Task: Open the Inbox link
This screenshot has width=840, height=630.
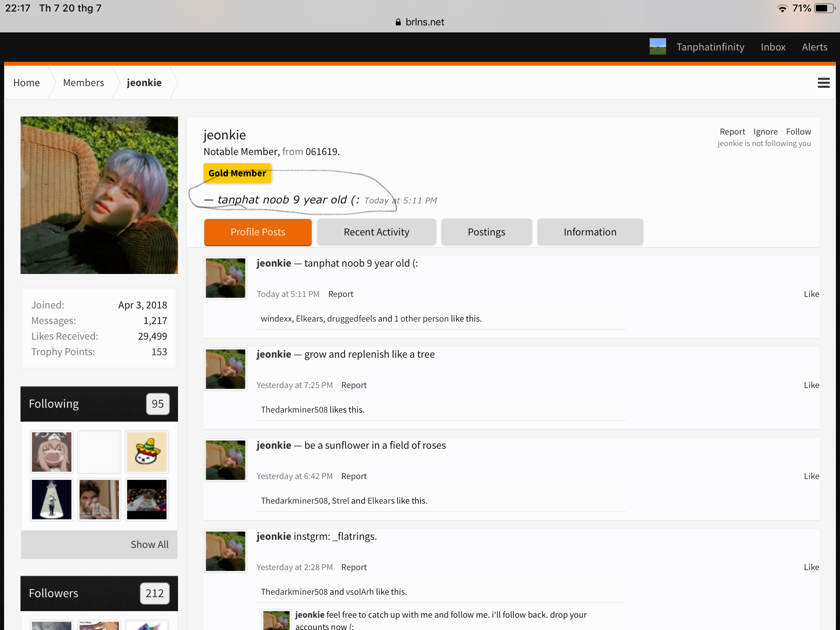Action: 773,47
